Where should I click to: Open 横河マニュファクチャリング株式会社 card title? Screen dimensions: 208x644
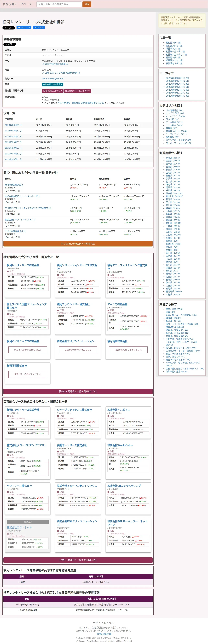point(127,267)
